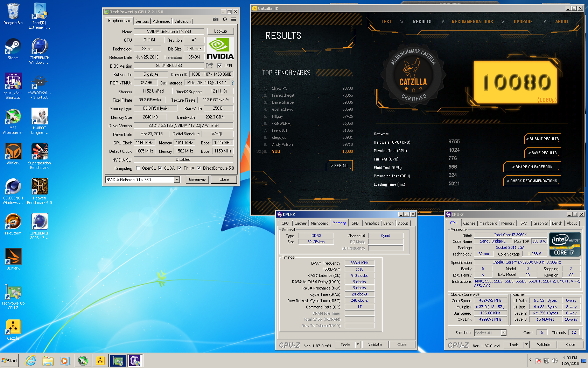Click the volume speaker tray icon
This screenshot has height=368, width=588.
(555, 361)
